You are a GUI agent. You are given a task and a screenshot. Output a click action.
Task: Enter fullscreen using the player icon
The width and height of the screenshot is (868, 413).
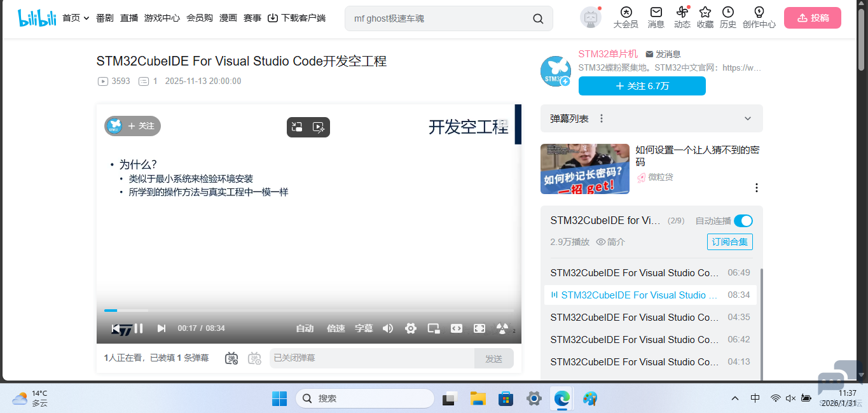(479, 328)
